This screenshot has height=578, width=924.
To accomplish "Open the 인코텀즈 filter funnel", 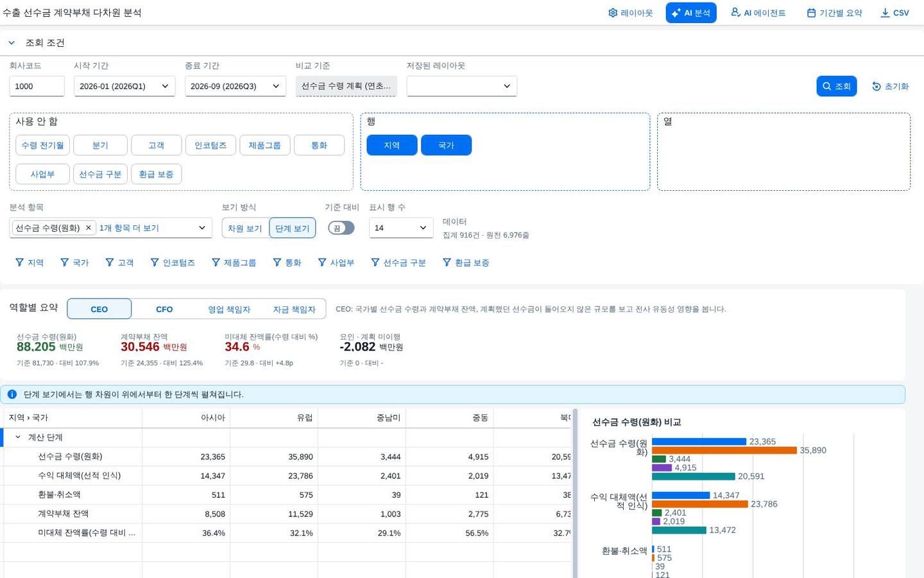I will pos(173,263).
